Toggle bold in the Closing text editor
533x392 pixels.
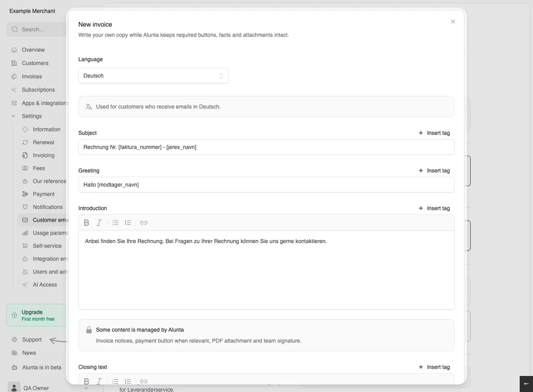[x=87, y=381]
